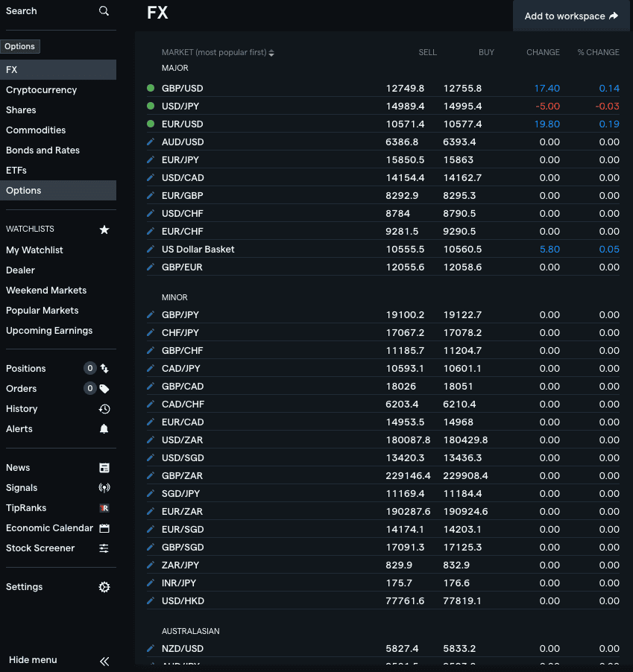633x672 pixels.
Task: Open Bonds and Rates category
Action: pyautogui.click(x=43, y=150)
